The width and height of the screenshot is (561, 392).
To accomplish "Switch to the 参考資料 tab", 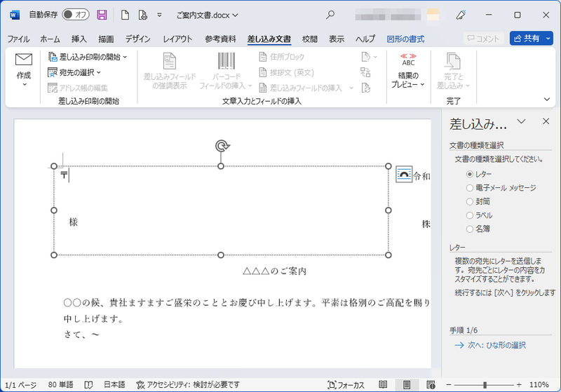I will pyautogui.click(x=220, y=39).
